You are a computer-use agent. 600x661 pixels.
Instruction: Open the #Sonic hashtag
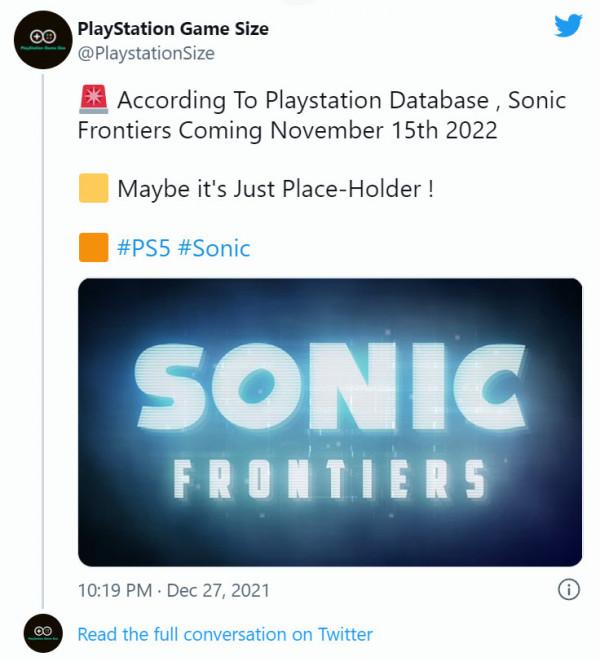214,248
